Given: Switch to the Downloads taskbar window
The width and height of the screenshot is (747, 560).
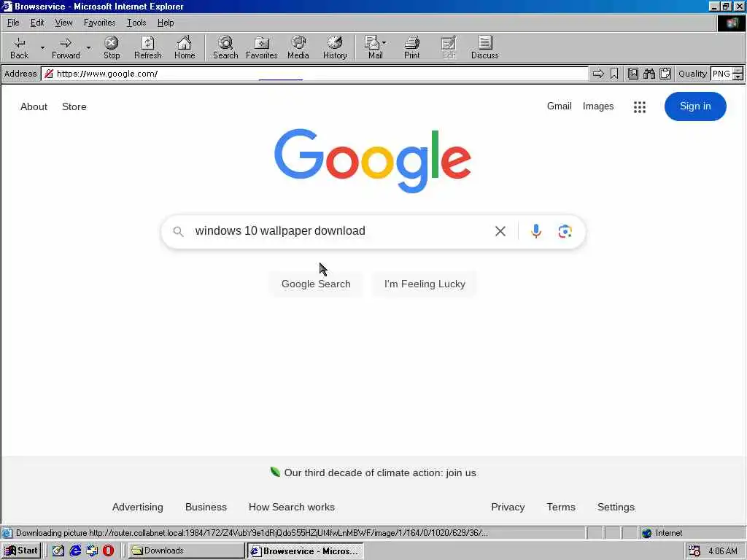Looking at the screenshot, I should click(186, 551).
